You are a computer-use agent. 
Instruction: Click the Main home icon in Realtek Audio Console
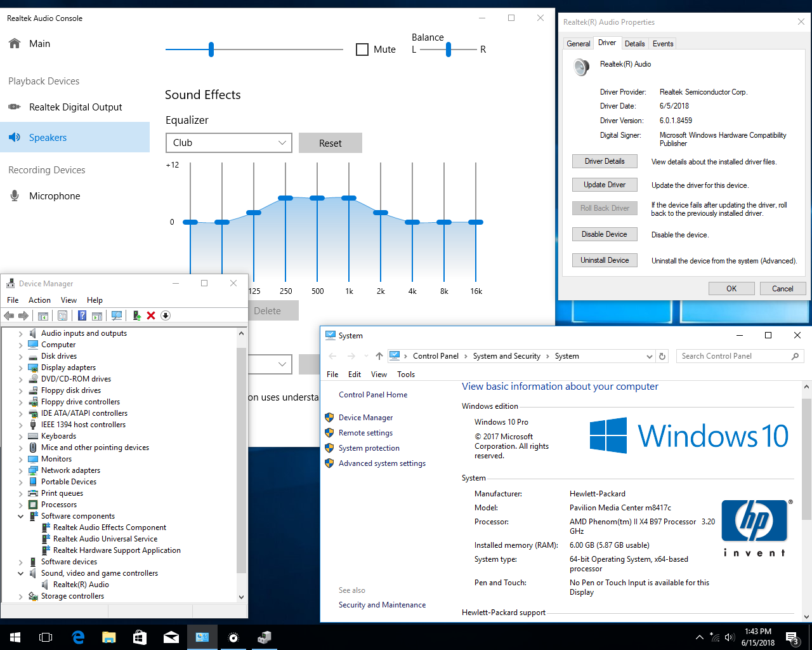tap(15, 43)
